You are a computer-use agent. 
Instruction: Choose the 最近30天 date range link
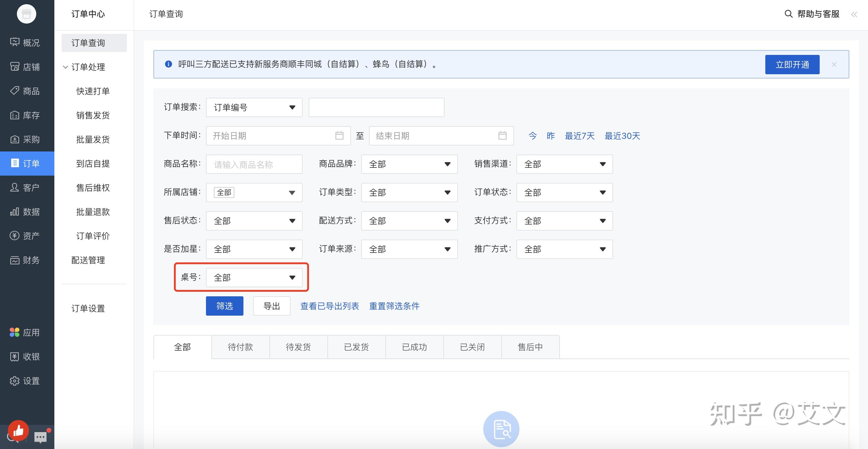pos(622,136)
